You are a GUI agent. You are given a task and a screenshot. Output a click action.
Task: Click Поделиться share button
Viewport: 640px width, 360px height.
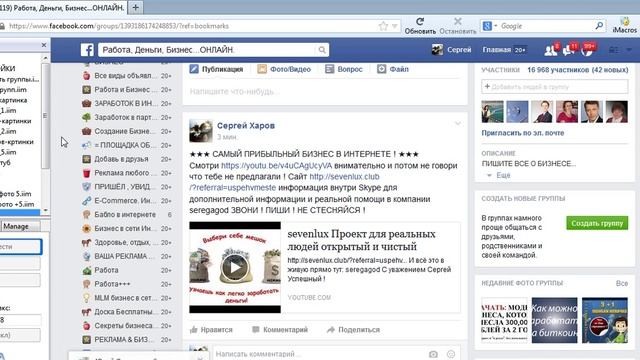tap(353, 330)
